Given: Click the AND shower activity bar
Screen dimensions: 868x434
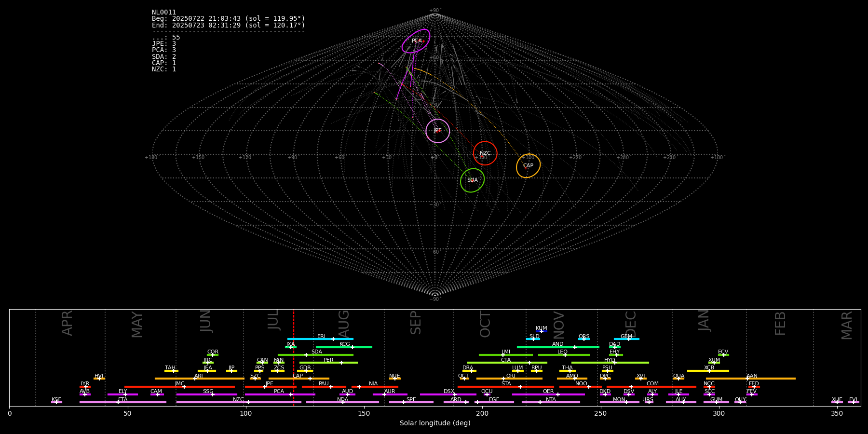Looking at the screenshot, I should click(558, 347).
